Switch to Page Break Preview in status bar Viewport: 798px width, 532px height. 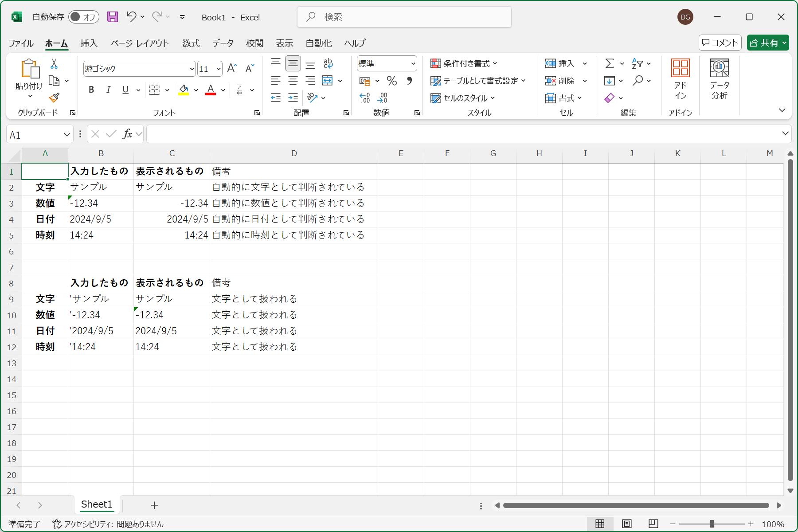click(x=653, y=524)
